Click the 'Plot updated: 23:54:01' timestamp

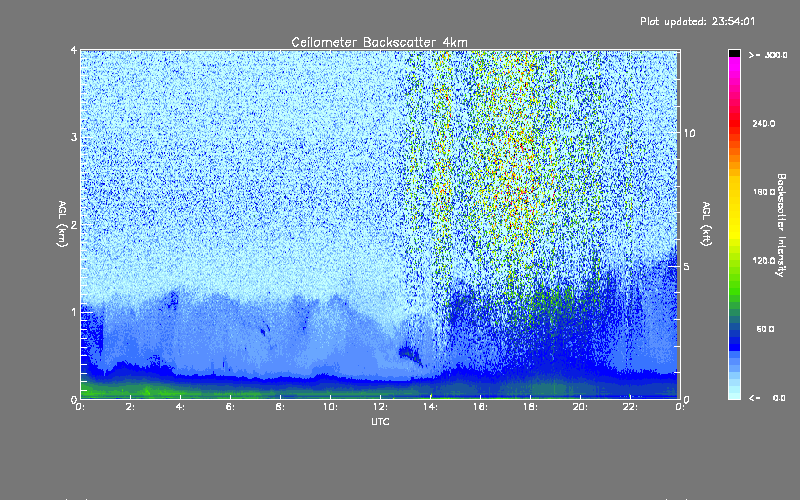point(697,21)
